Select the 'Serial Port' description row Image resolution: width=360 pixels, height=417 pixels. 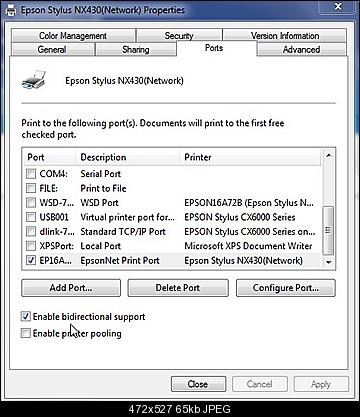click(101, 174)
